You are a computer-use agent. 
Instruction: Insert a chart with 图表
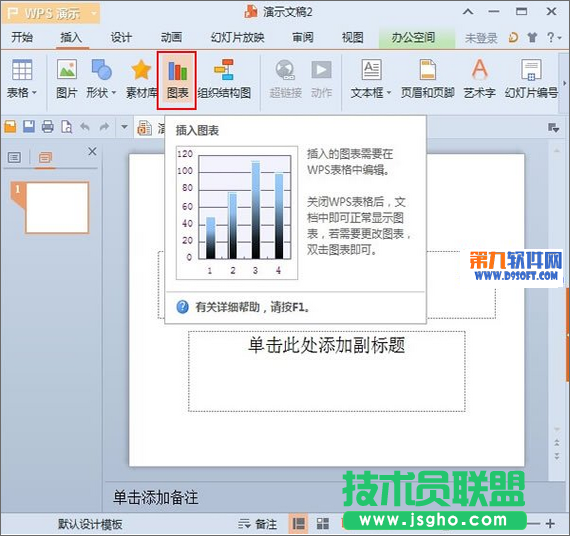click(x=177, y=80)
